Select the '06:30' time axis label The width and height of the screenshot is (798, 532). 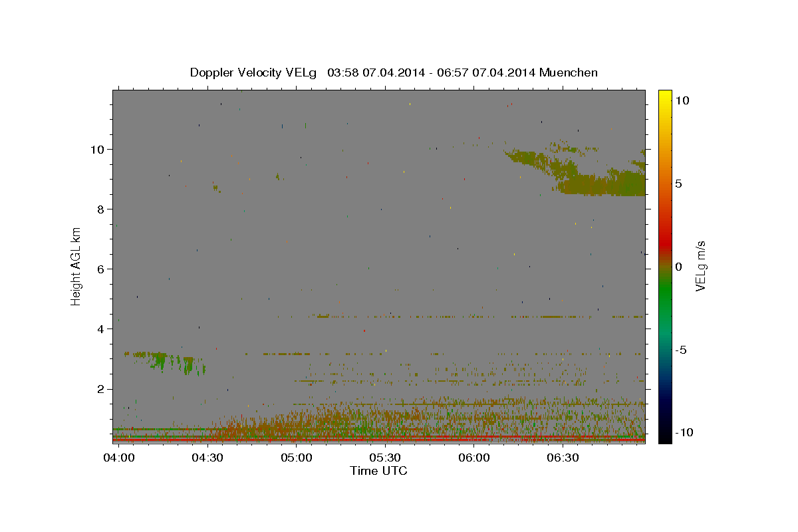pyautogui.click(x=562, y=458)
